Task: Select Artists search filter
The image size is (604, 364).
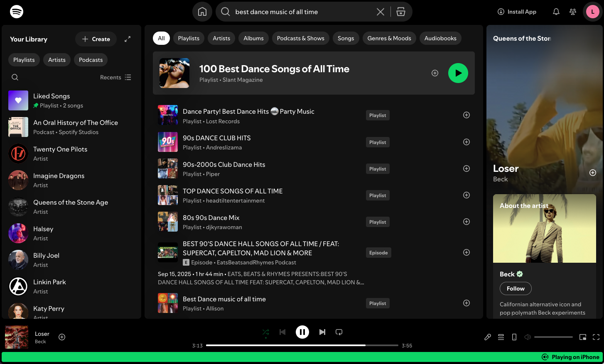Action: click(221, 38)
